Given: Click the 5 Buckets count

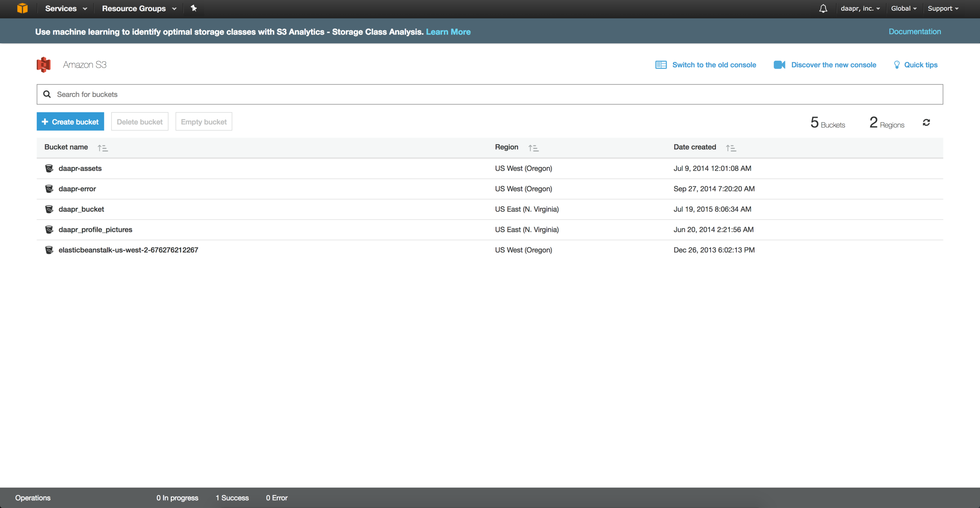Looking at the screenshot, I should 828,123.
